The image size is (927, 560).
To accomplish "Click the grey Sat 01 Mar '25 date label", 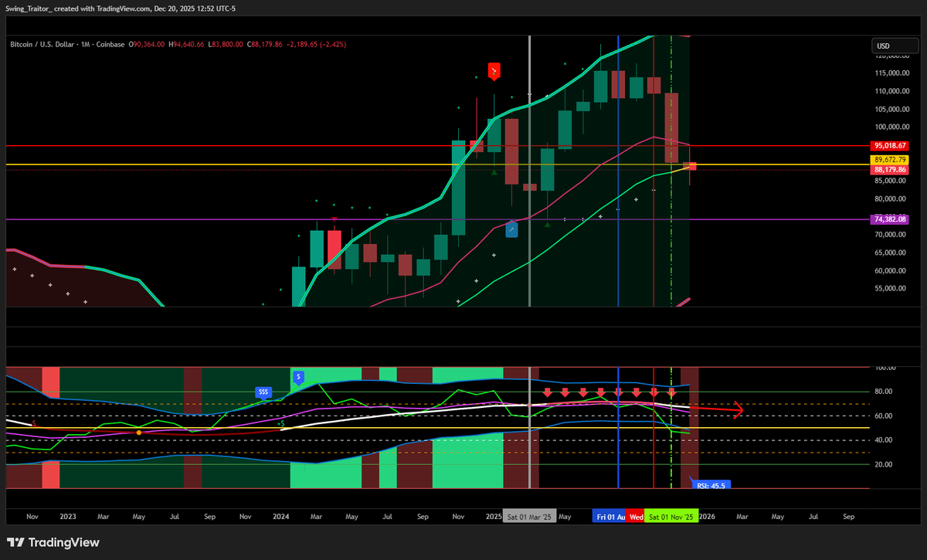I will pos(529,516).
